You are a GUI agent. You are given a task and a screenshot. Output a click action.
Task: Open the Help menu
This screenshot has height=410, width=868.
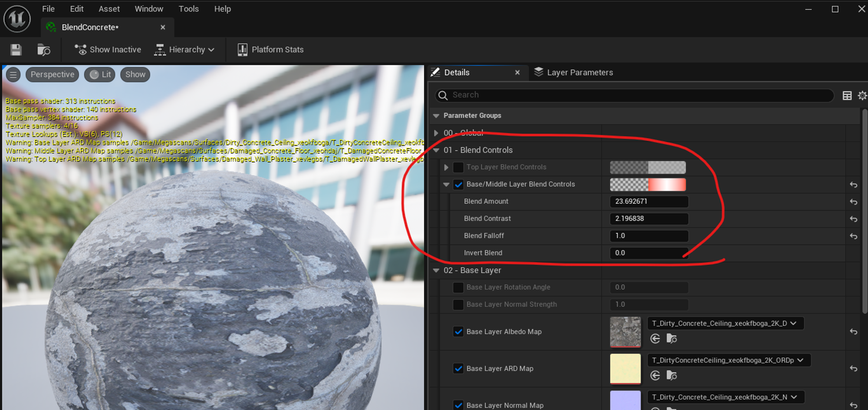click(223, 9)
